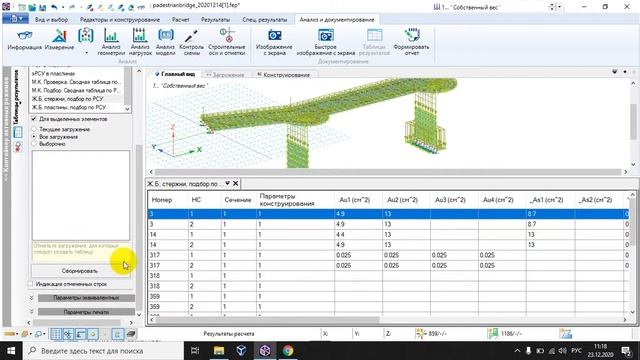
Task: Click Формировать отчет ribbon button
Action: coord(411,42)
